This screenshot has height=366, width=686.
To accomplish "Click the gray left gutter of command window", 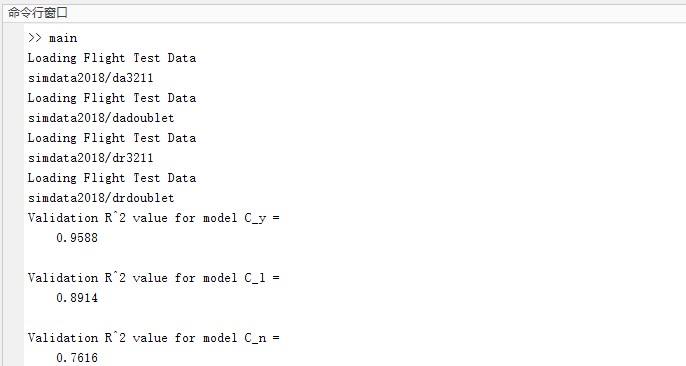I will (13, 195).
